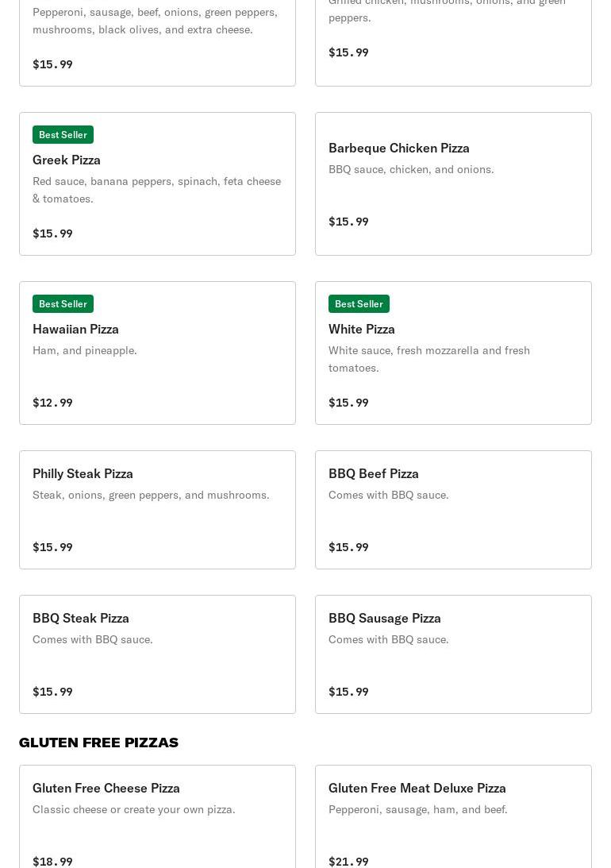Click the Gluten Free Pizzas section heading
Screen dimensions: 611x868
point(98,743)
